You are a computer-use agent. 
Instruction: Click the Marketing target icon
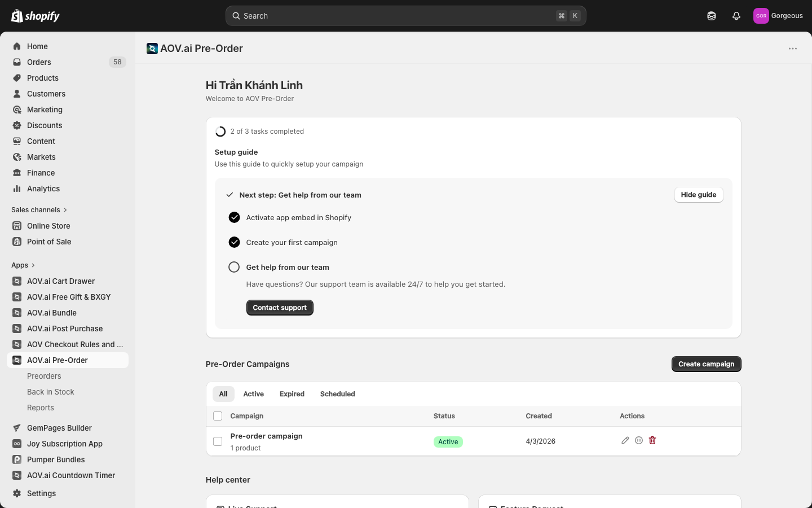pos(17,110)
